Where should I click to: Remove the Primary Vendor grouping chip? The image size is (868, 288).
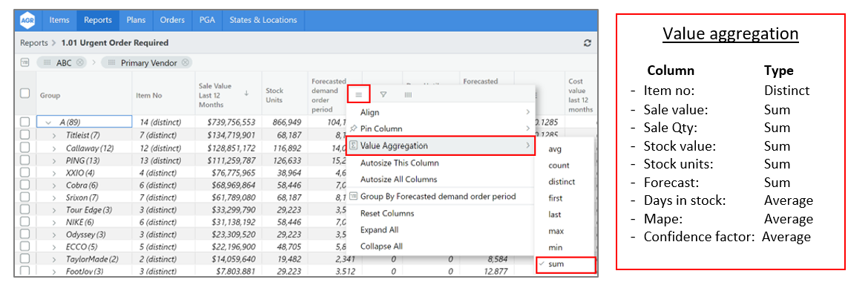click(185, 63)
